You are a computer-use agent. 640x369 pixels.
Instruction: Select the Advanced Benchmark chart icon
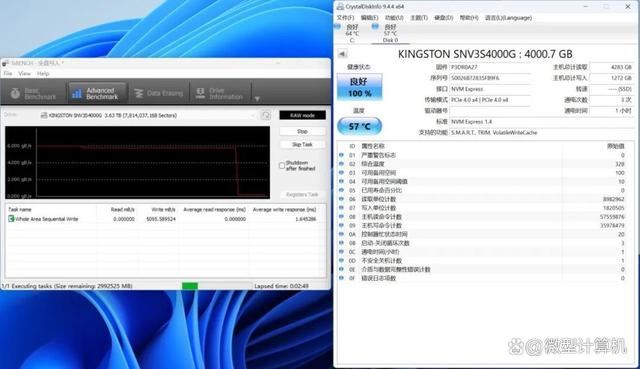click(76, 94)
